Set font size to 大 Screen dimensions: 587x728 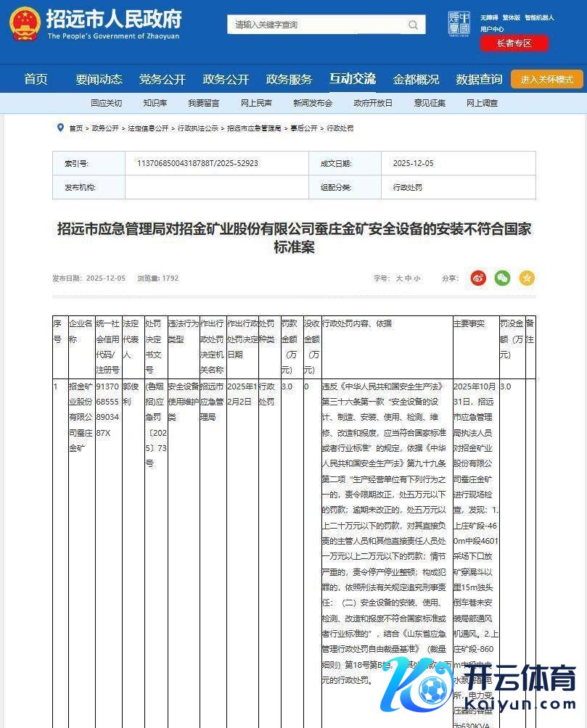[398, 278]
